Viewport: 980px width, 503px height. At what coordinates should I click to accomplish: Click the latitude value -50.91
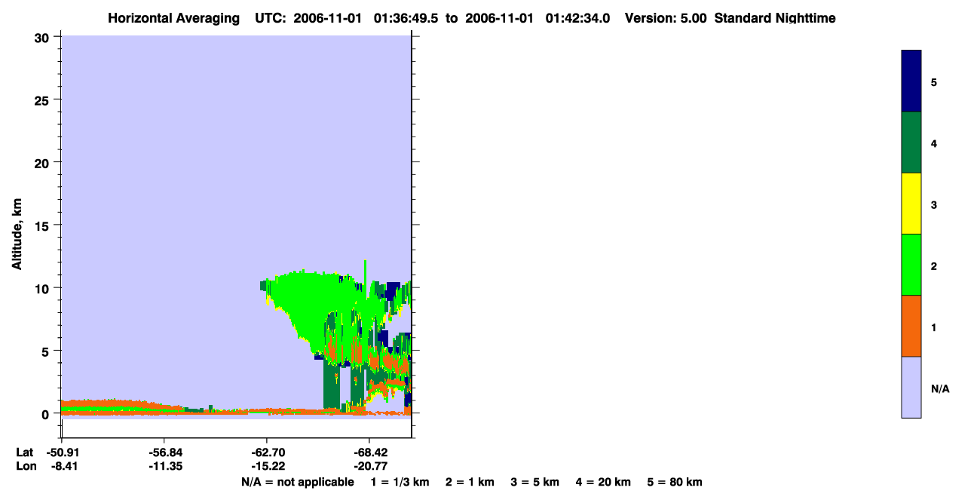pos(62,453)
